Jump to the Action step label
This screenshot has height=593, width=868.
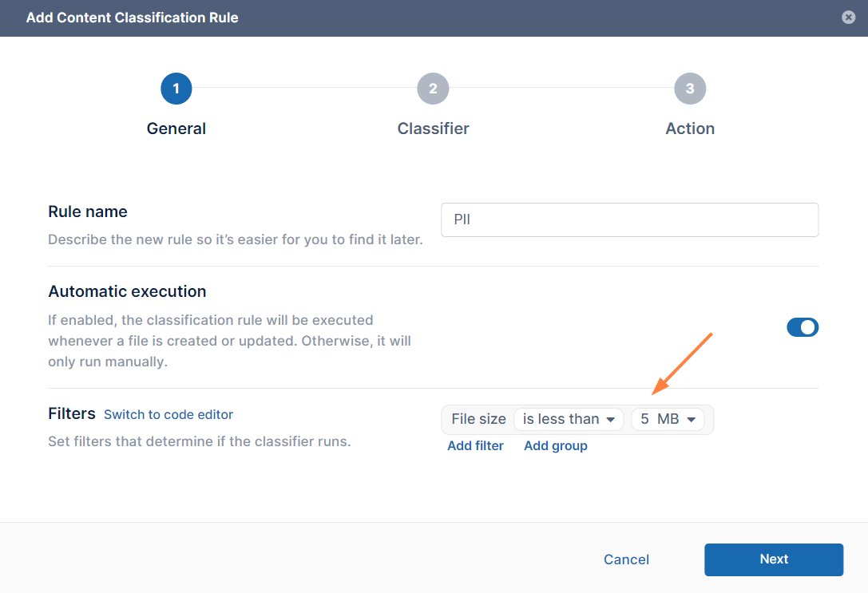click(x=690, y=128)
